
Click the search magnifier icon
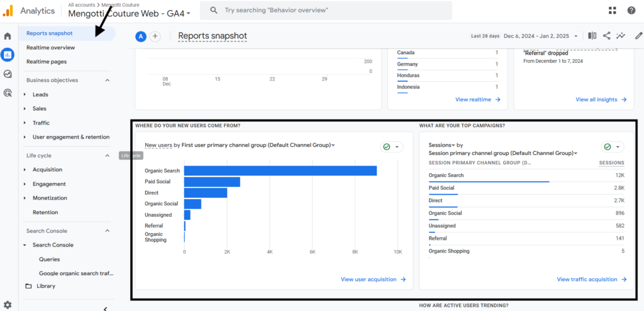pyautogui.click(x=214, y=10)
